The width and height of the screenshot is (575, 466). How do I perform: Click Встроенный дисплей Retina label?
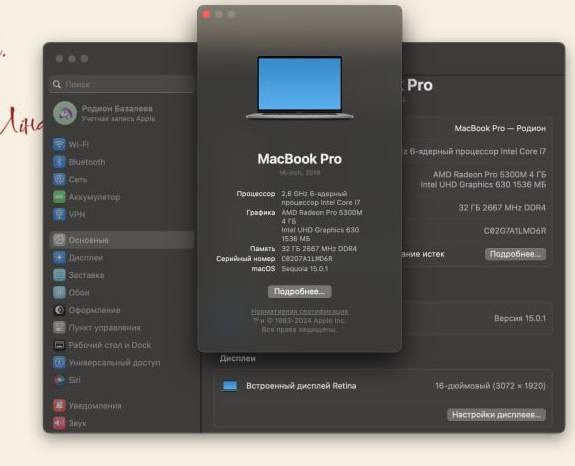click(301, 386)
